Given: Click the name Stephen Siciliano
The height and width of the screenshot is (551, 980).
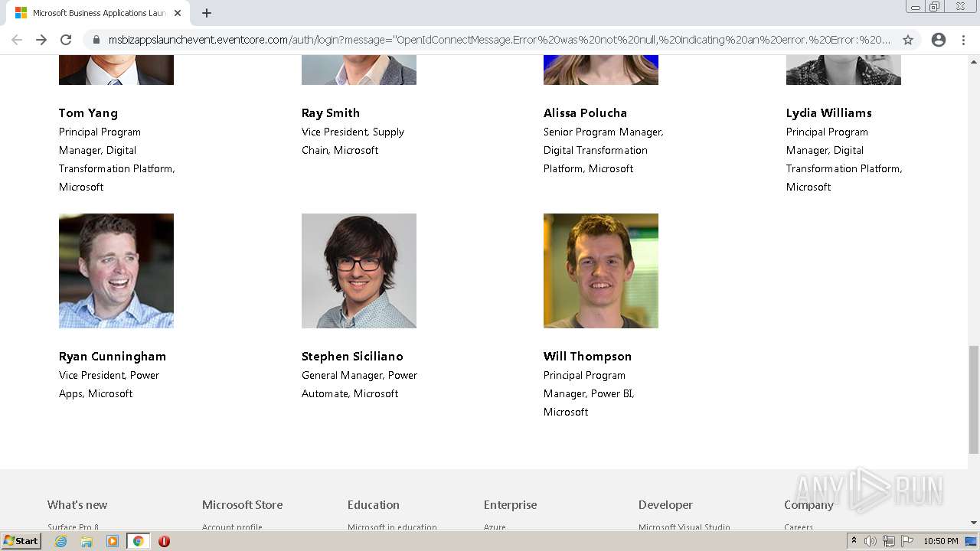Looking at the screenshot, I should (352, 357).
